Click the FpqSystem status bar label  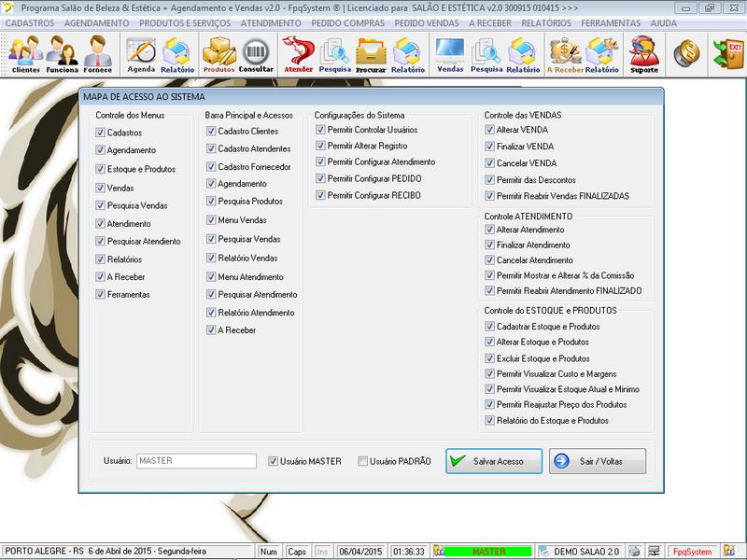pyautogui.click(x=692, y=552)
